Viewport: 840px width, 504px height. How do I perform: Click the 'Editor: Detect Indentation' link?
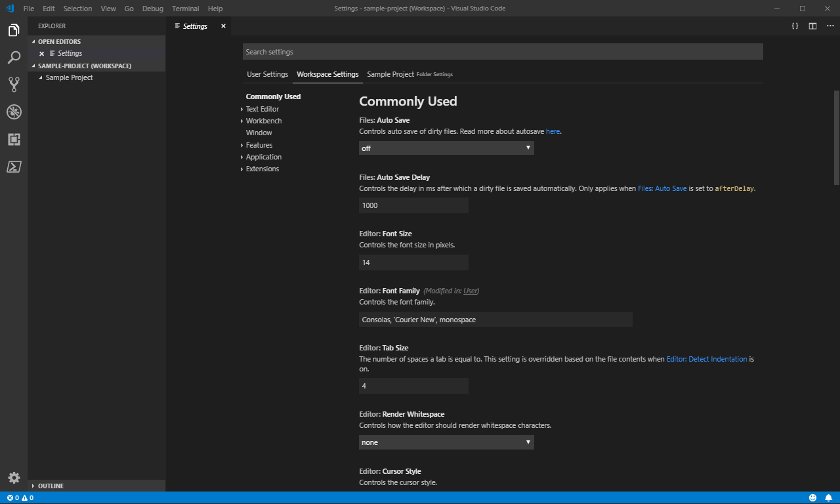click(x=707, y=359)
